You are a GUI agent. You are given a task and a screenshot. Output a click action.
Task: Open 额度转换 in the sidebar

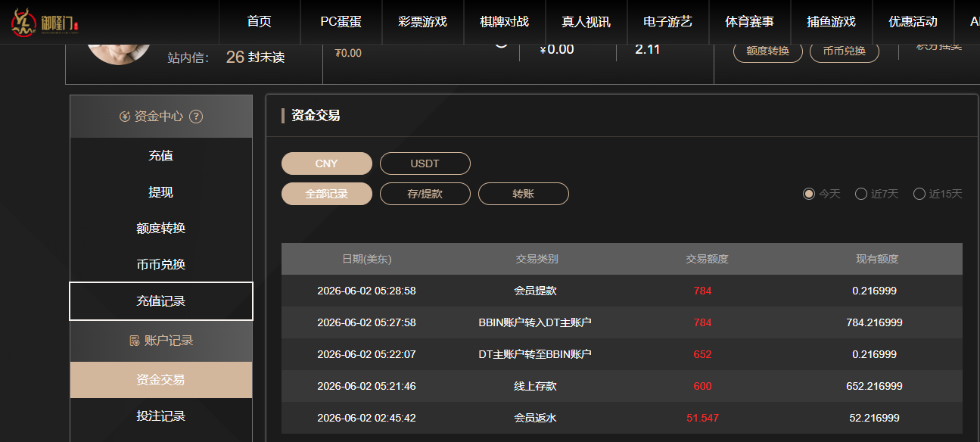pyautogui.click(x=161, y=229)
